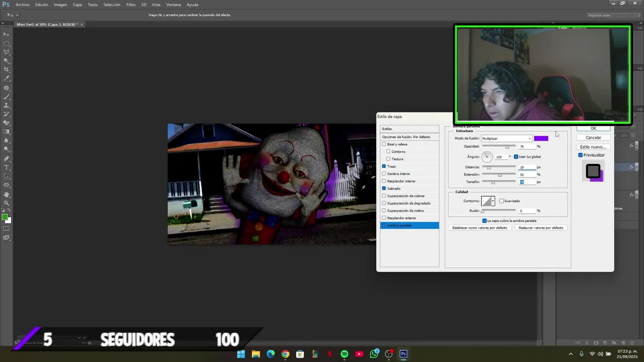Enable the Bisel y relieve checkbox
The width and height of the screenshot is (644, 362).
click(x=384, y=144)
